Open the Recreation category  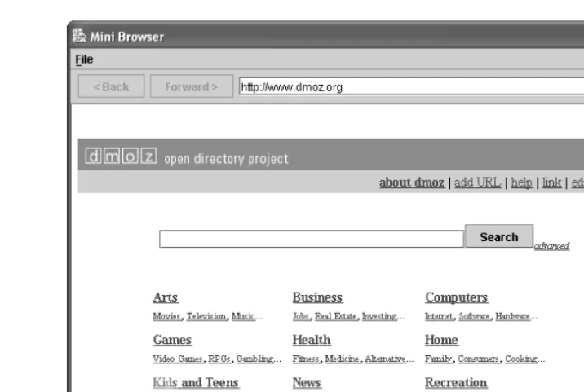coord(456,382)
